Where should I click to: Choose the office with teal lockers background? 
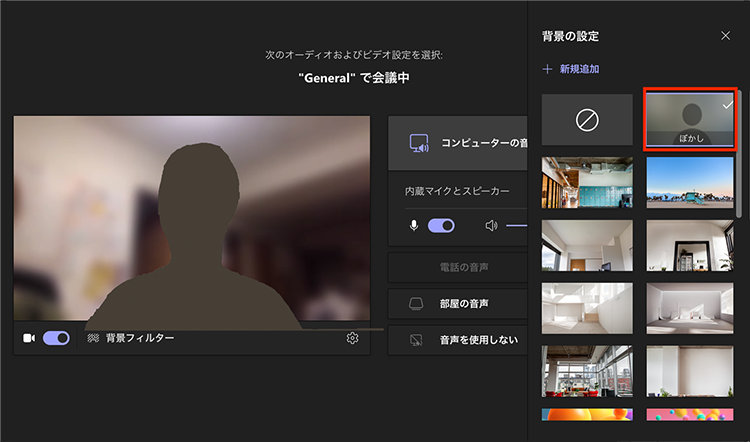click(x=587, y=182)
